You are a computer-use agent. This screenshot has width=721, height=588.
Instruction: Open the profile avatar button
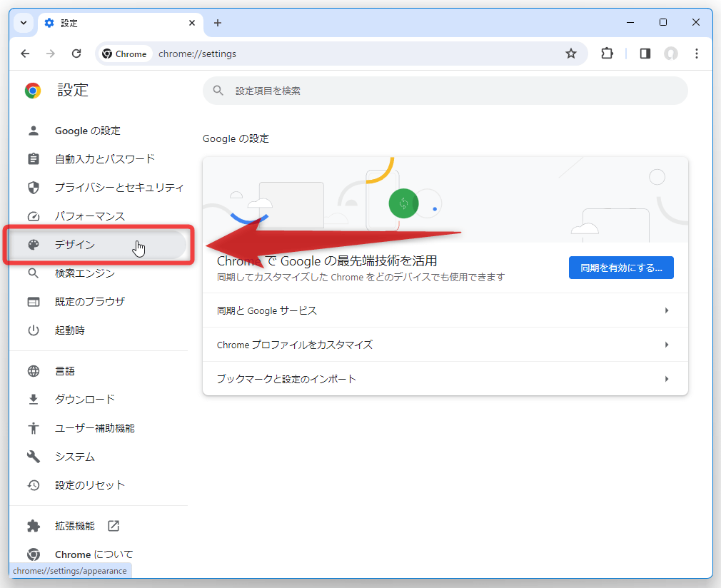coord(671,54)
